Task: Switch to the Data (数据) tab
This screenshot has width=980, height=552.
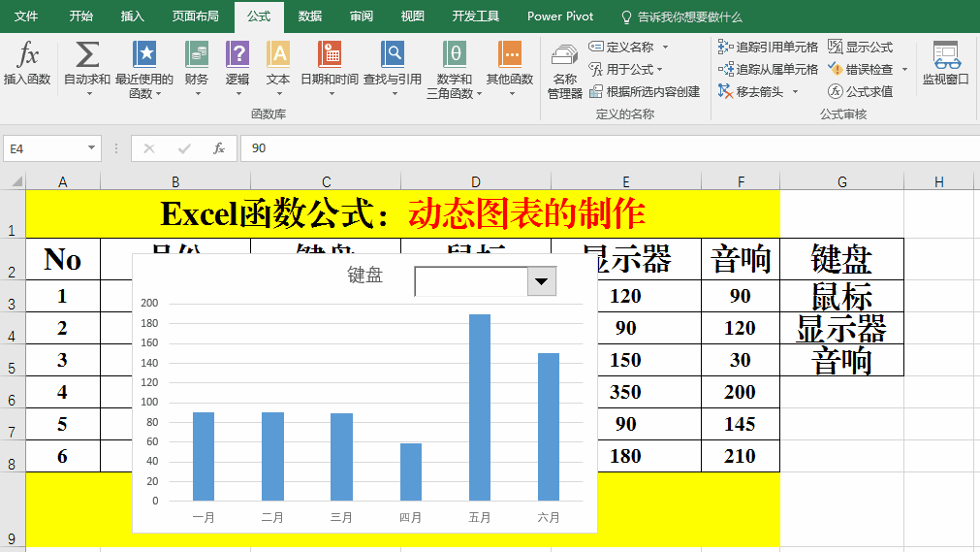Action: click(310, 16)
